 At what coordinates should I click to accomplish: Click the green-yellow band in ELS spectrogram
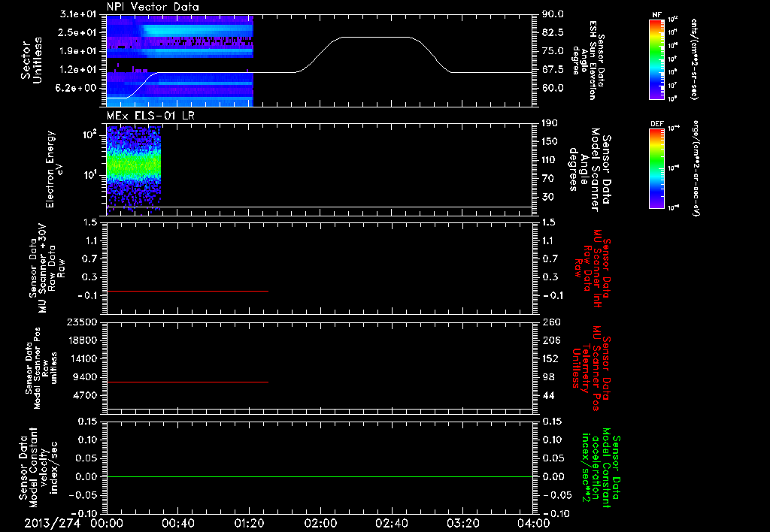(134, 166)
